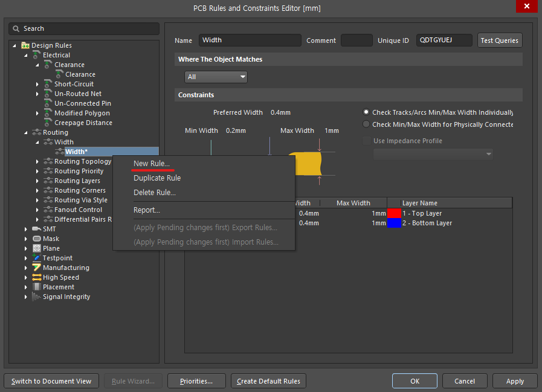Click the Electrical category icon
The height and width of the screenshot is (392, 542).
pyautogui.click(x=36, y=55)
